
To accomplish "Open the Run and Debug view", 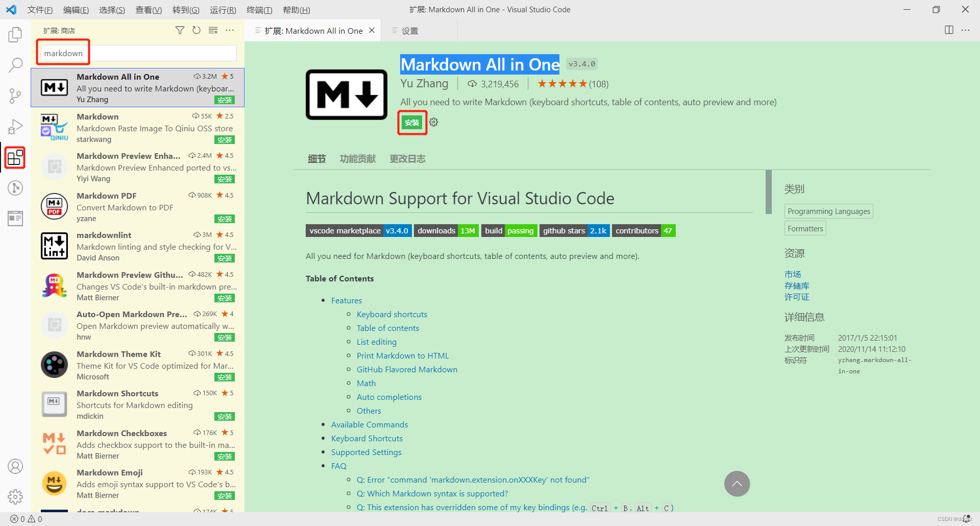I will click(x=15, y=126).
